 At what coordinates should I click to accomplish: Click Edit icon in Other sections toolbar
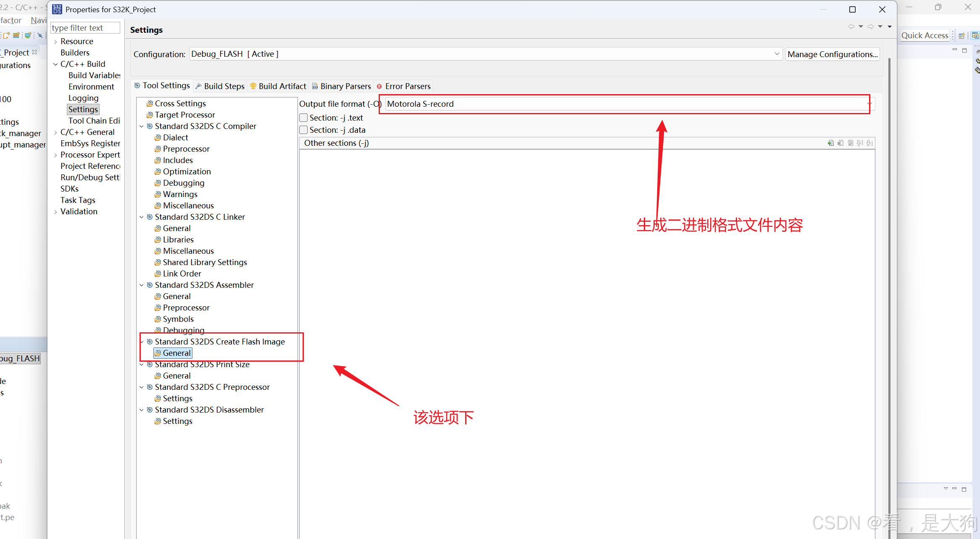850,143
